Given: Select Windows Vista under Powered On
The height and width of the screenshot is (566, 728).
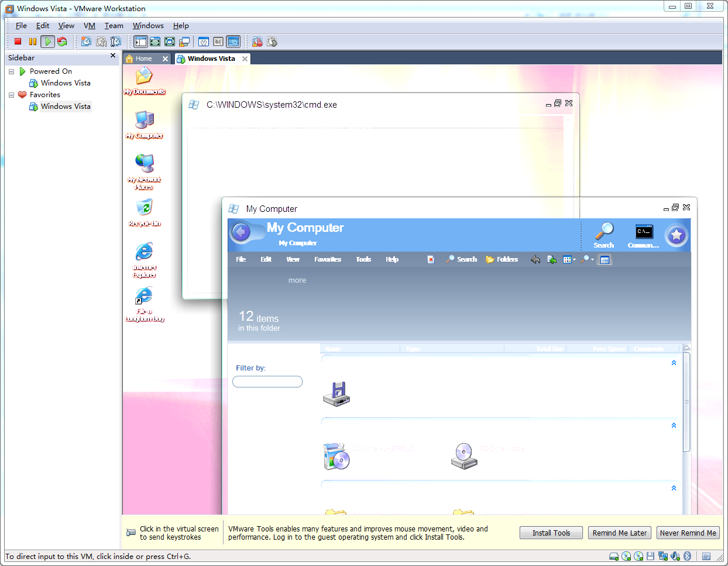Looking at the screenshot, I should click(x=66, y=83).
